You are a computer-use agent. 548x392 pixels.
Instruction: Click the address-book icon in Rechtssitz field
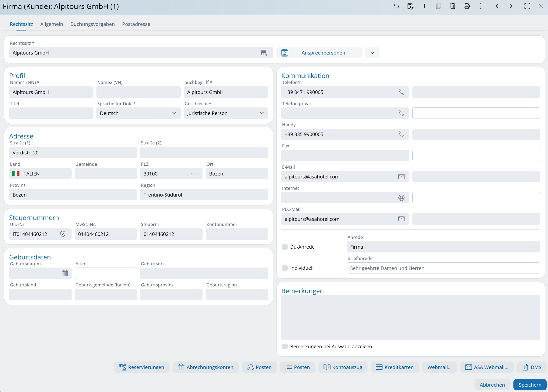pyautogui.click(x=264, y=53)
